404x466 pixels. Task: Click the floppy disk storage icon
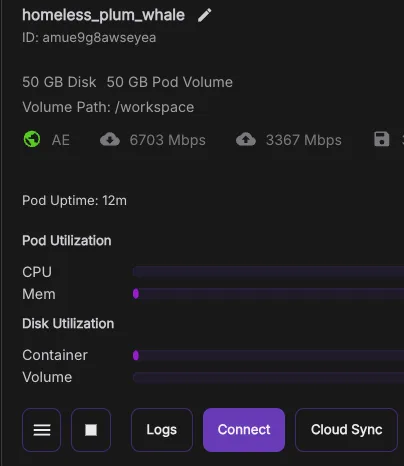click(x=382, y=139)
